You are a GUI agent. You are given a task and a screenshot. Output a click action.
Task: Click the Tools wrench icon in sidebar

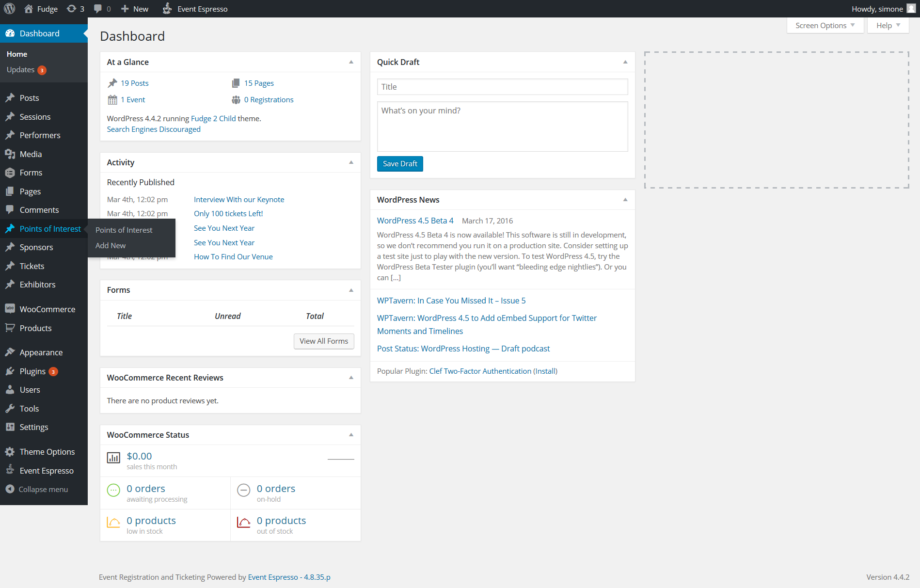tap(10, 409)
